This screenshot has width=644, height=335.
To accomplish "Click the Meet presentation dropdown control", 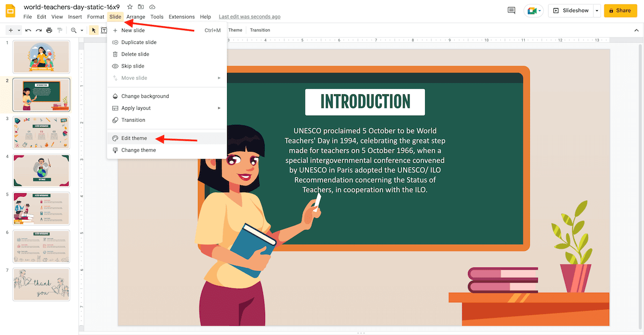I will pos(539,10).
